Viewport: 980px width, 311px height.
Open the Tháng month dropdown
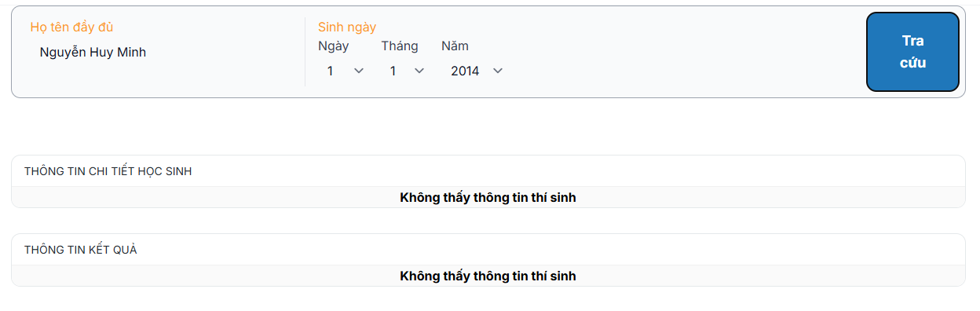point(407,71)
